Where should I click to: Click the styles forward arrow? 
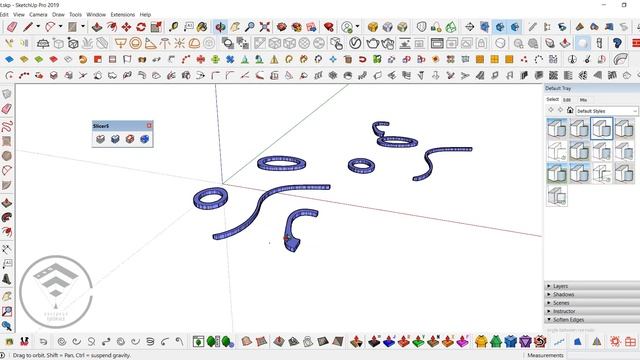pyautogui.click(x=560, y=110)
